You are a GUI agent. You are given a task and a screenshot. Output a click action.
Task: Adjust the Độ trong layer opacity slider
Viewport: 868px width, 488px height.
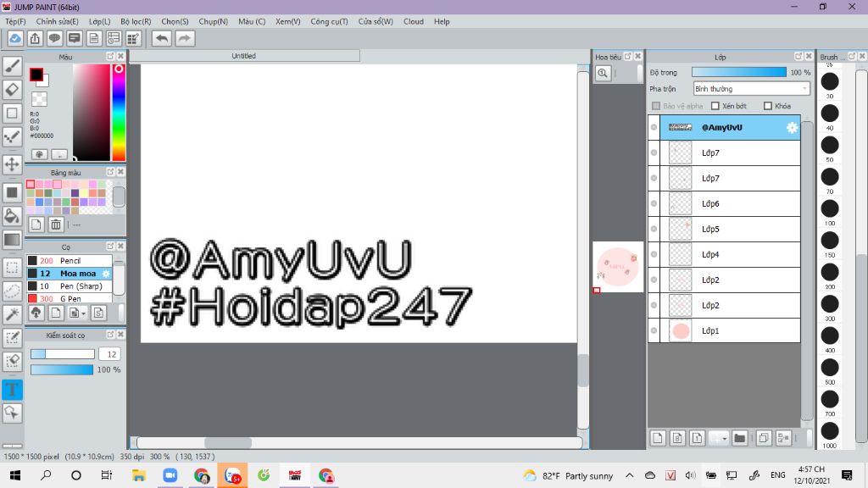[x=739, y=73]
